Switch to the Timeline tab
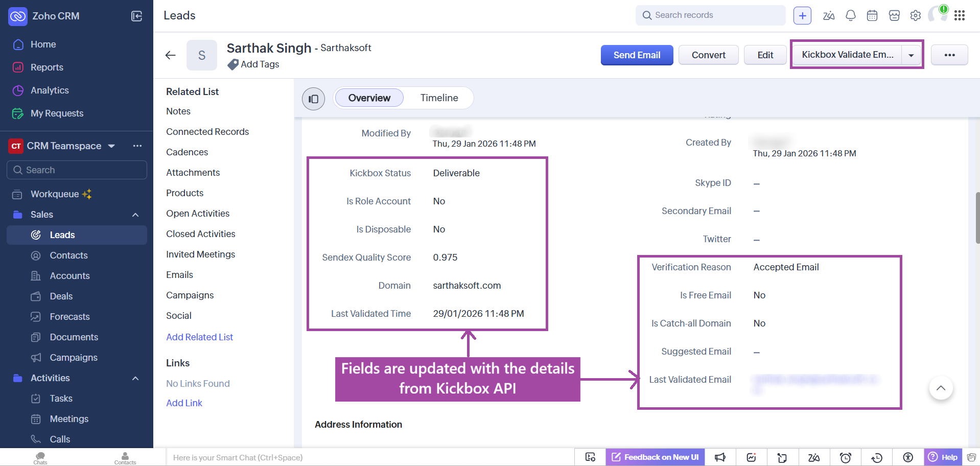The image size is (980, 466). 439,98
